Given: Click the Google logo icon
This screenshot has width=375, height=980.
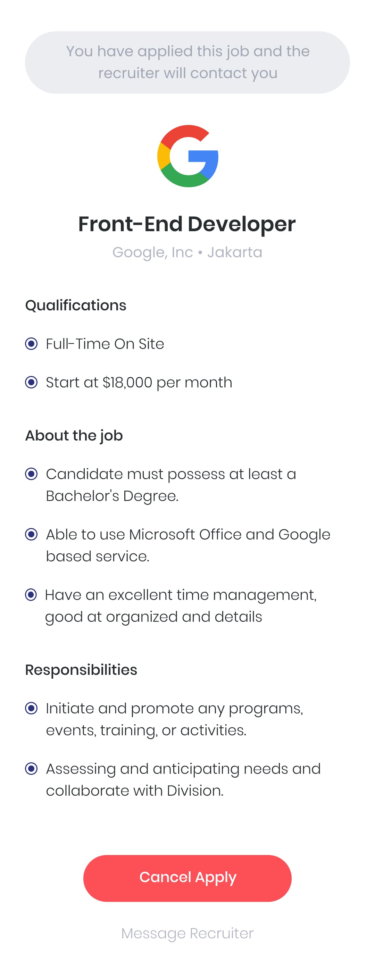Looking at the screenshot, I should 187,156.
